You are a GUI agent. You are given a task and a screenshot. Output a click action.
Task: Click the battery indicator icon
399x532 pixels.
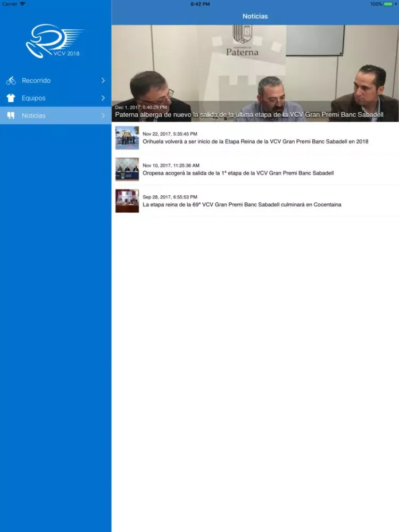tap(388, 4)
